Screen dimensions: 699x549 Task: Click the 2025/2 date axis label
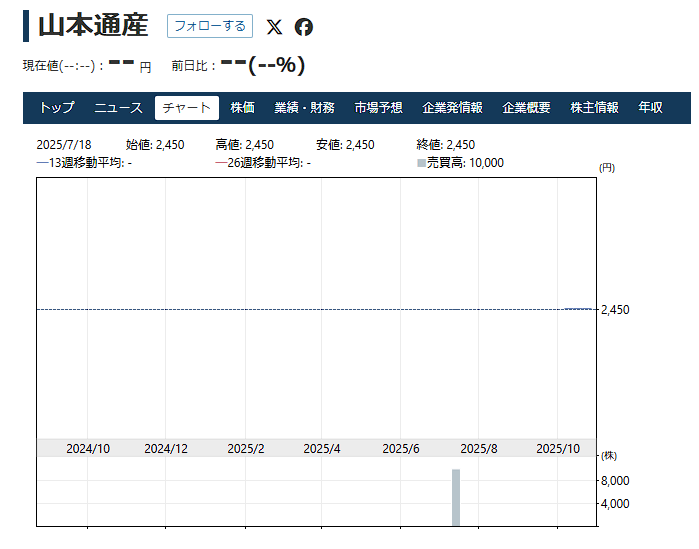pyautogui.click(x=246, y=448)
